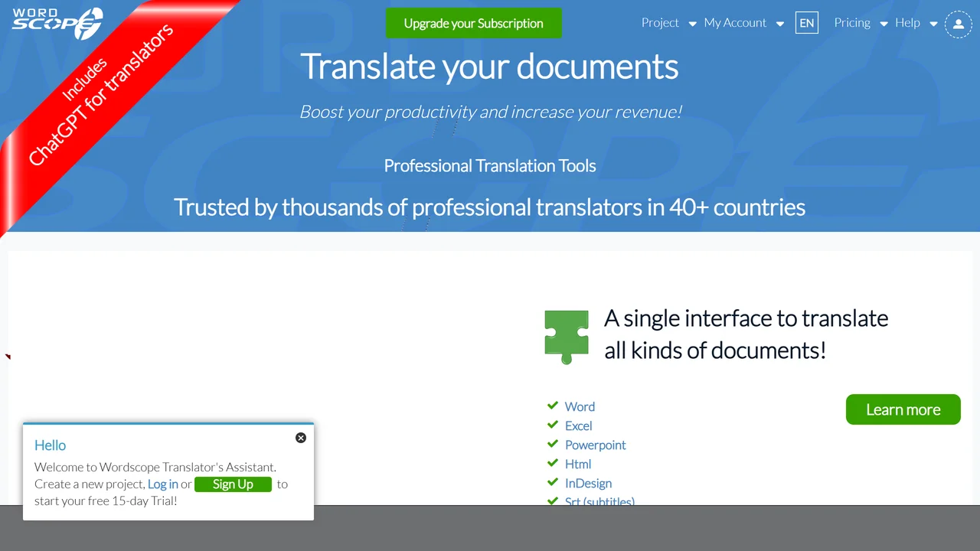Click the 'Hello' popup heading
This screenshot has width=980, height=551.
pos(51,445)
